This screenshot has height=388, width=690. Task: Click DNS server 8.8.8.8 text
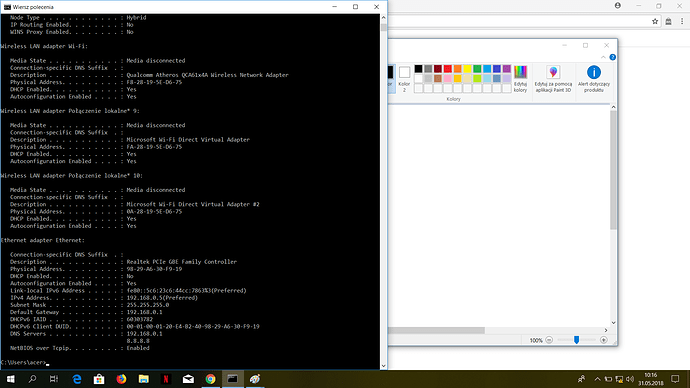138,341
